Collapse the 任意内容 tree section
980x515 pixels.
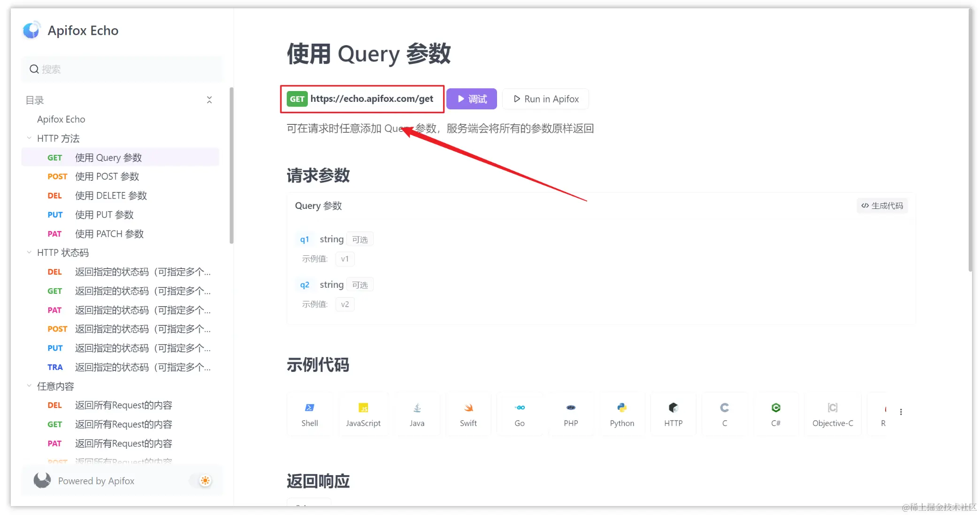[29, 385]
